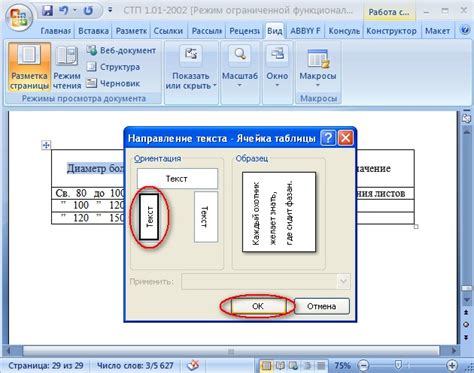Save the document with the floppy icon
The image size is (474, 373).
tap(47, 11)
